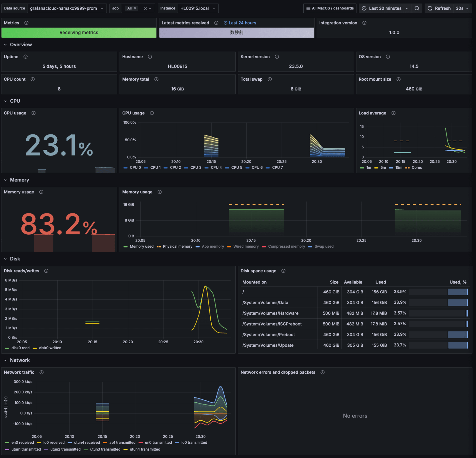Show Root mount size info icon
The image size is (476, 458).
[398, 79]
